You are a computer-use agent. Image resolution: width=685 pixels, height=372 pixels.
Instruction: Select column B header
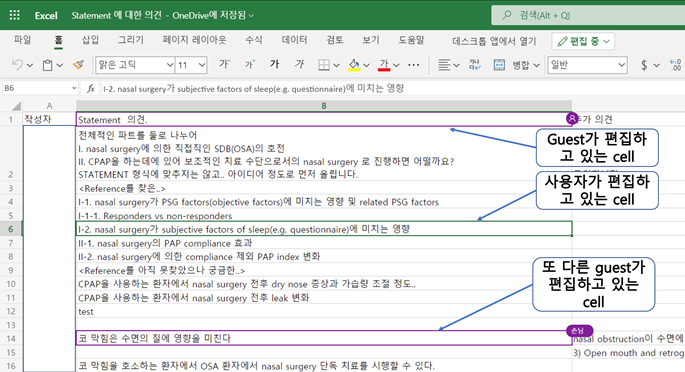tap(324, 106)
